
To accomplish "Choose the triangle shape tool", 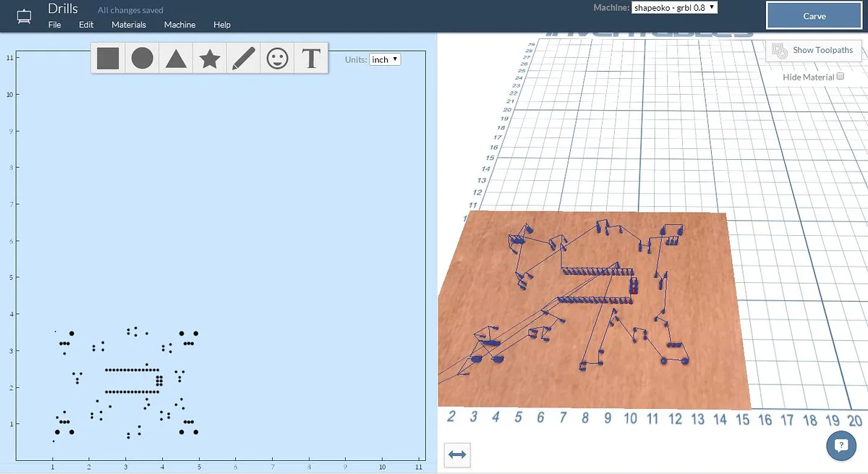I will click(176, 58).
